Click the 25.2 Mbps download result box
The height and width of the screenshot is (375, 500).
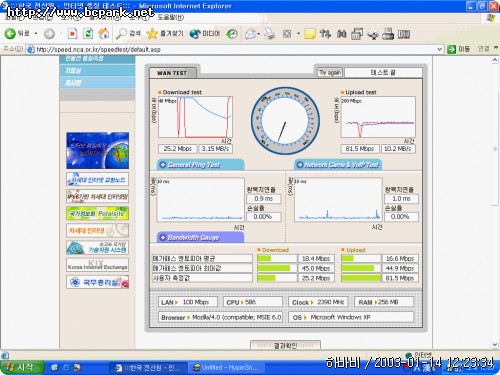(177, 149)
